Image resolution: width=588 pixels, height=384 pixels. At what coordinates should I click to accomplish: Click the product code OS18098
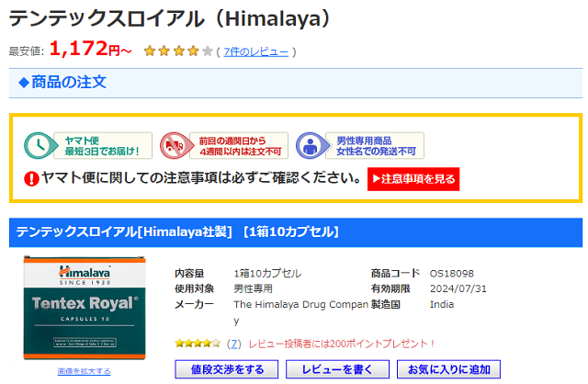pos(451,274)
